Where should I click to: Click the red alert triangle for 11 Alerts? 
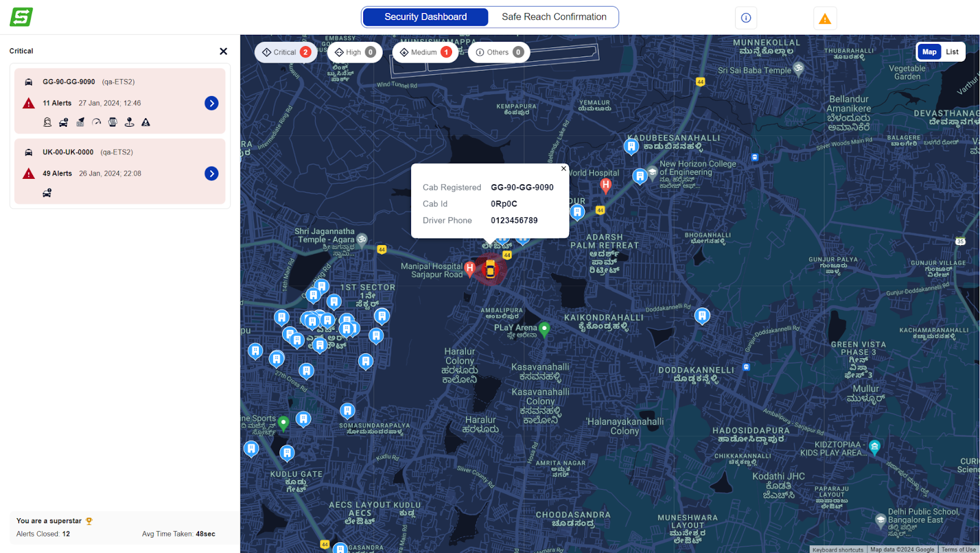pyautogui.click(x=29, y=103)
